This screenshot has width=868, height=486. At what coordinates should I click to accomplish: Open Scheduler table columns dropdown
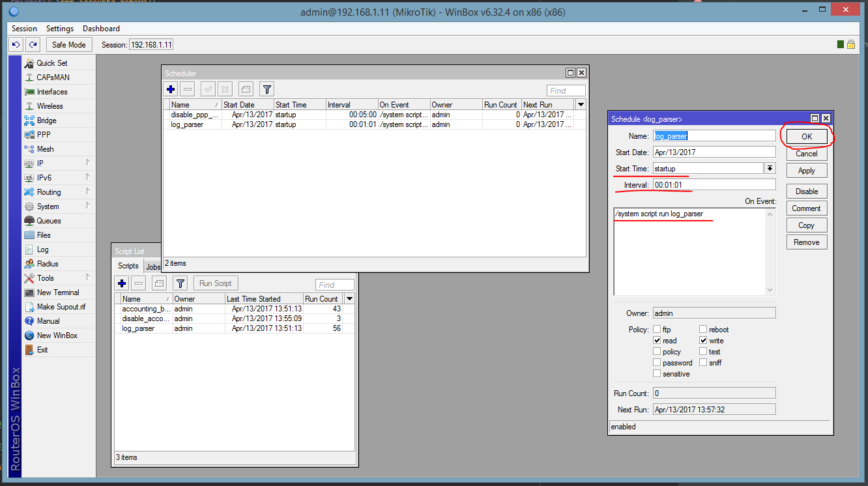coord(581,104)
